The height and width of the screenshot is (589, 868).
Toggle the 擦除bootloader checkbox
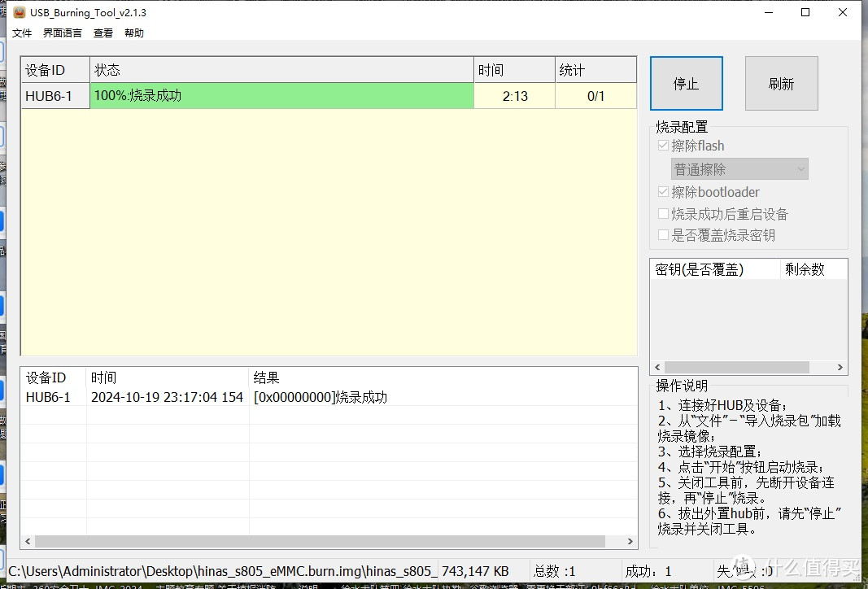coord(664,193)
